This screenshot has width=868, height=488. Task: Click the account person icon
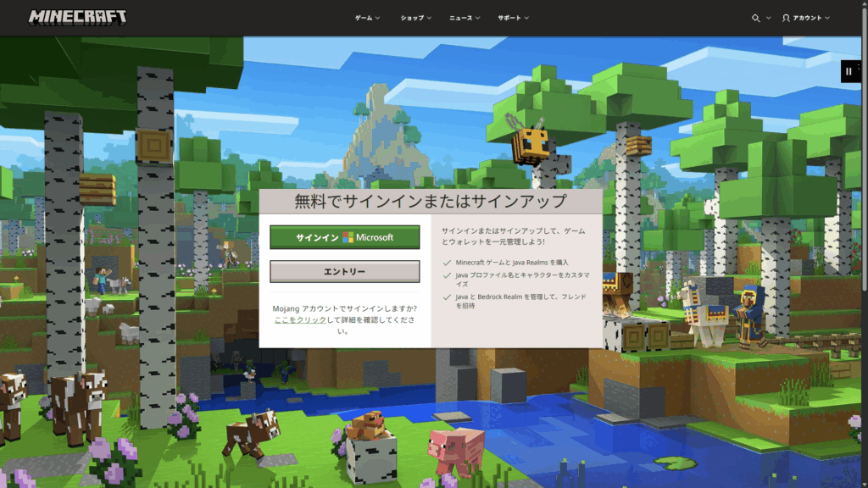(x=786, y=19)
